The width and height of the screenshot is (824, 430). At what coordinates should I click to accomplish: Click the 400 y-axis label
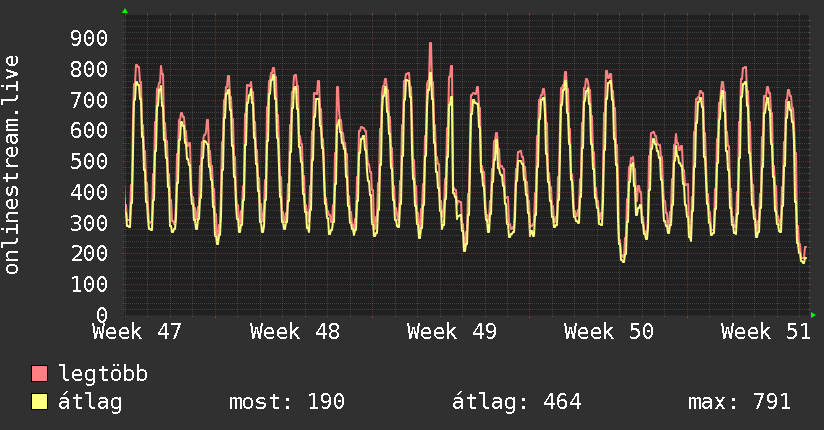click(x=89, y=192)
